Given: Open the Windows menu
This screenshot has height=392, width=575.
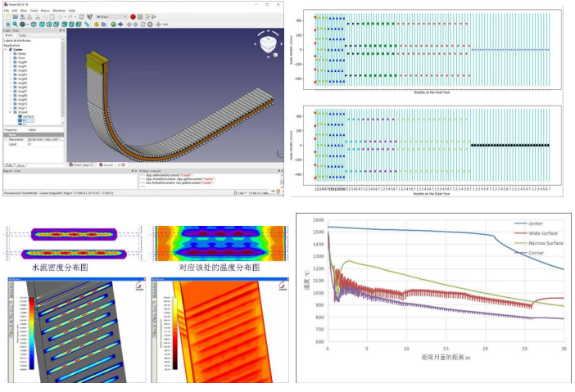Looking at the screenshot, I should [x=59, y=11].
